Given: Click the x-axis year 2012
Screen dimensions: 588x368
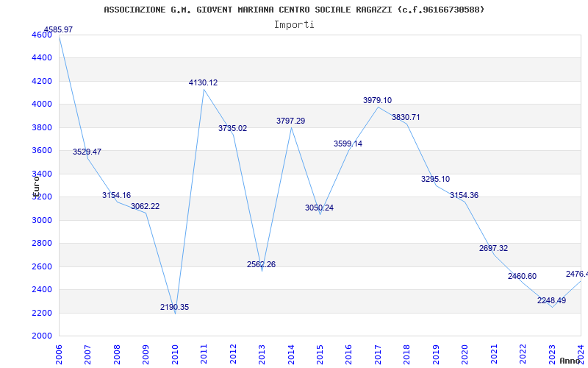Looking at the screenshot, I should (x=233, y=354).
